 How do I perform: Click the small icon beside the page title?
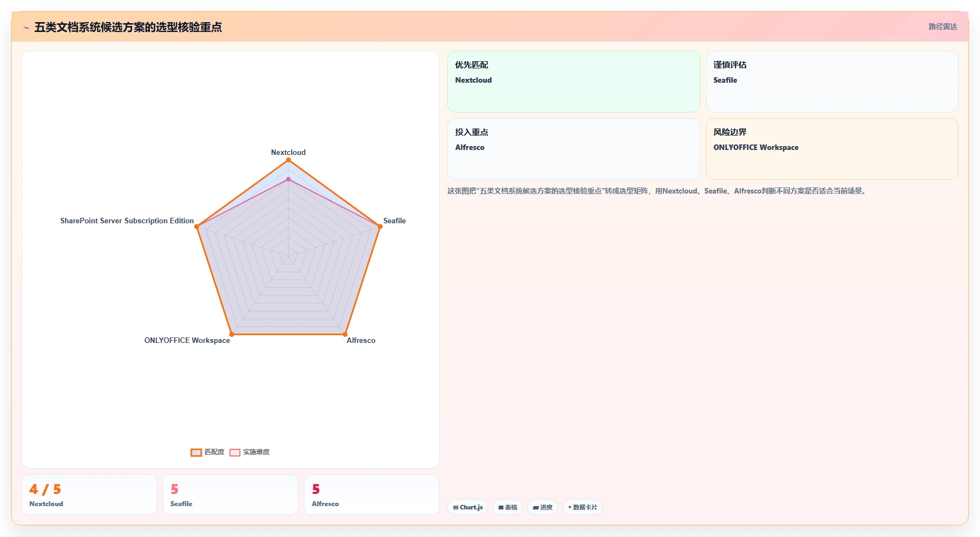[x=26, y=28]
